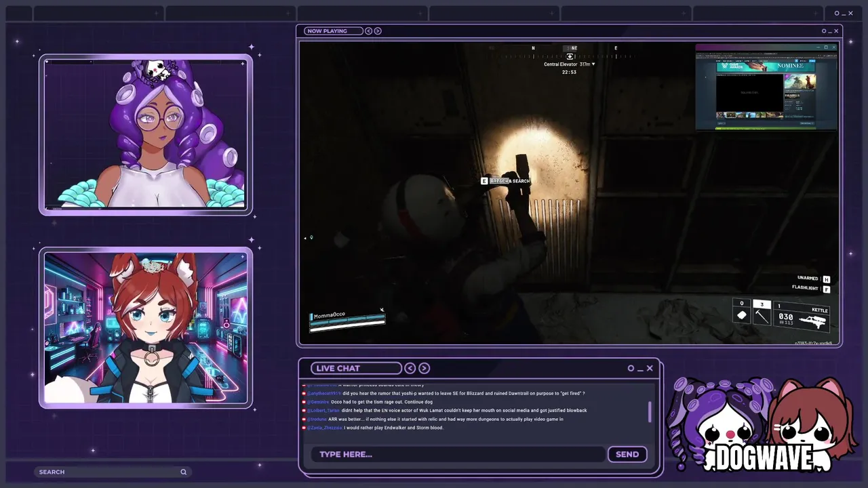Click the username @Zaela_Zhezzaia in chat
This screenshot has height=488, width=868.
[325, 428]
